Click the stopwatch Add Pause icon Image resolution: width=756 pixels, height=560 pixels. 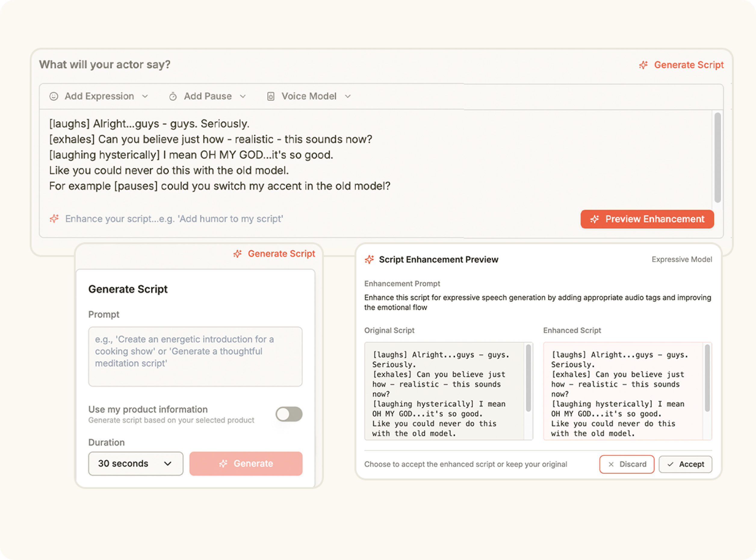click(x=173, y=97)
